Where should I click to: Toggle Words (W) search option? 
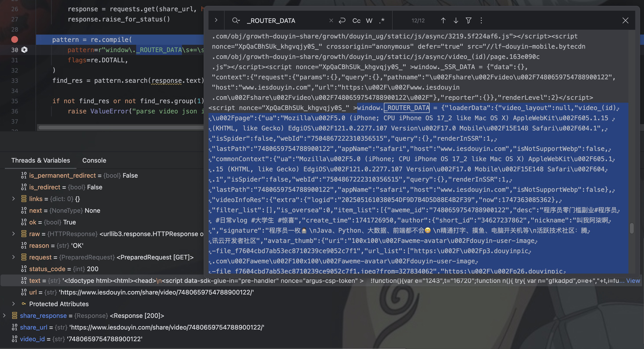click(369, 20)
